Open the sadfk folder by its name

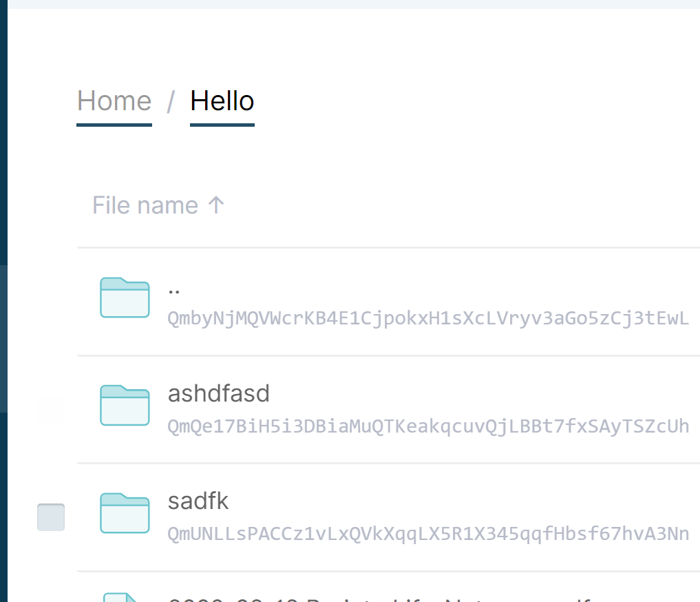[198, 501]
